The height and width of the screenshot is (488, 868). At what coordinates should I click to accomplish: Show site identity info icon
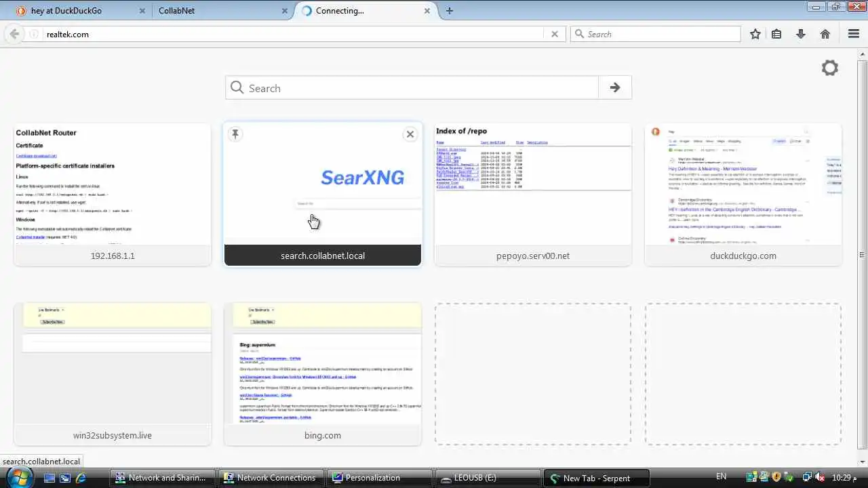pos(33,34)
